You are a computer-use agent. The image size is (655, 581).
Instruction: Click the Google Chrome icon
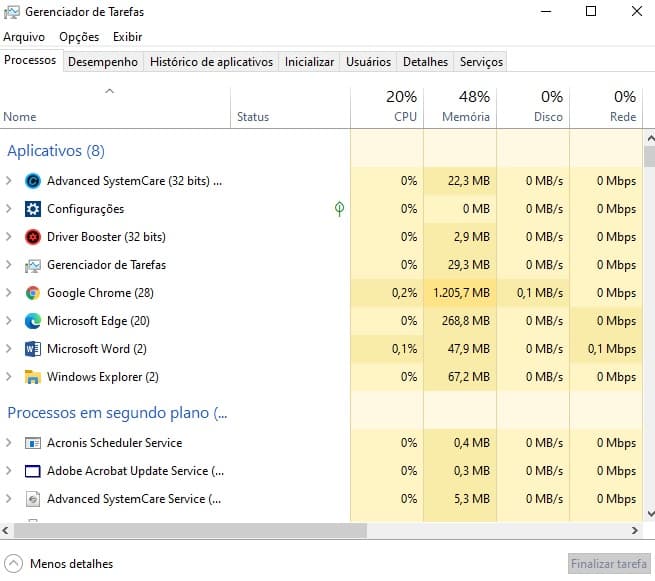pos(33,293)
